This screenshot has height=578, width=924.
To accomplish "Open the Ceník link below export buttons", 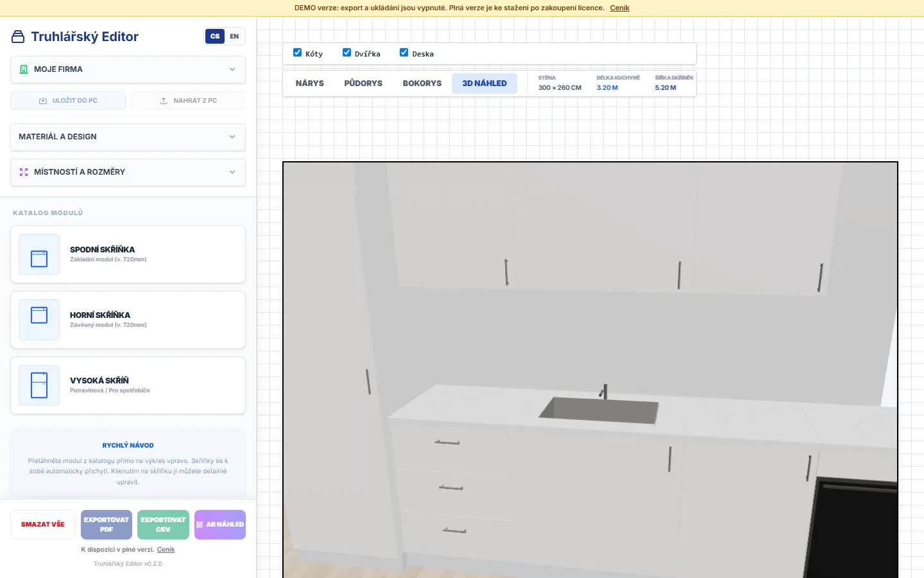I will click(166, 550).
